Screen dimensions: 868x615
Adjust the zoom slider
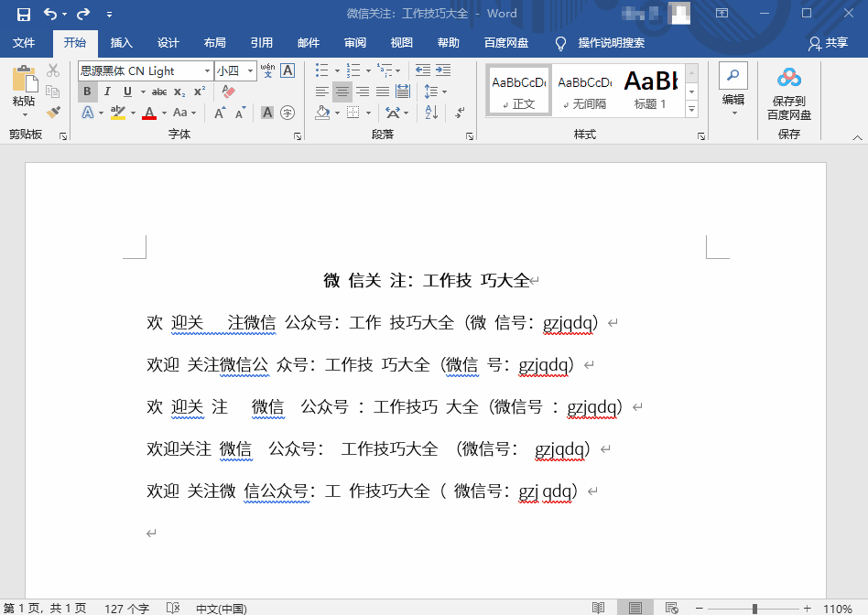754,609
